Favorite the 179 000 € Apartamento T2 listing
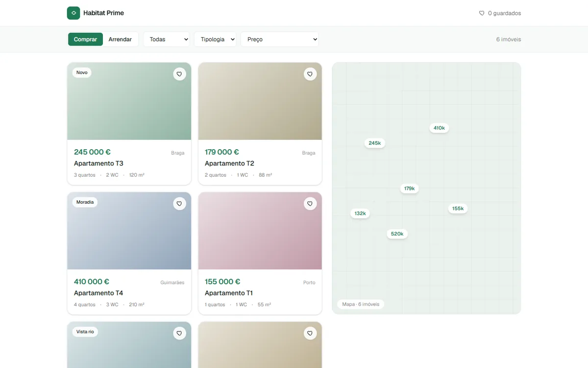588x368 pixels. tap(310, 74)
